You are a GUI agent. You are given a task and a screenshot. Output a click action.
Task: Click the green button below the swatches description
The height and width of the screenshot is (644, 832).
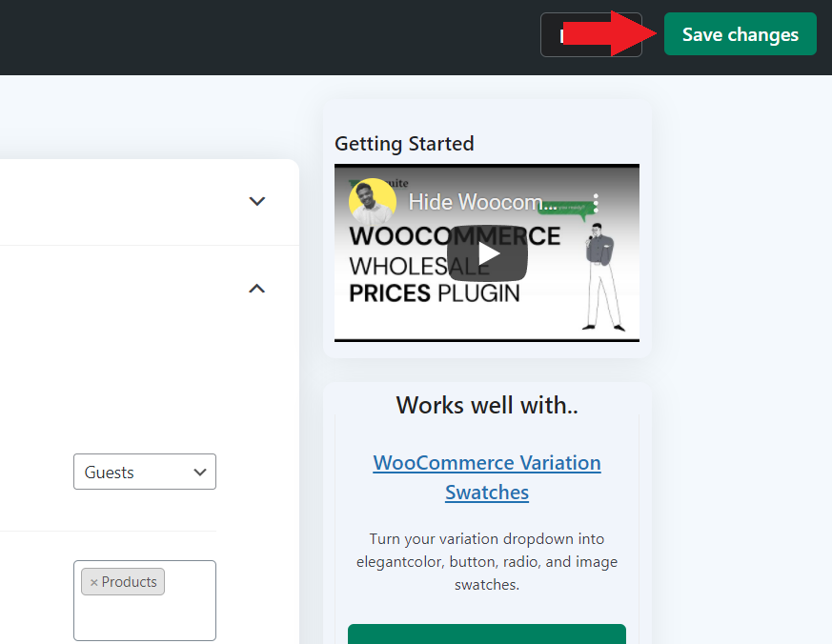(487, 634)
